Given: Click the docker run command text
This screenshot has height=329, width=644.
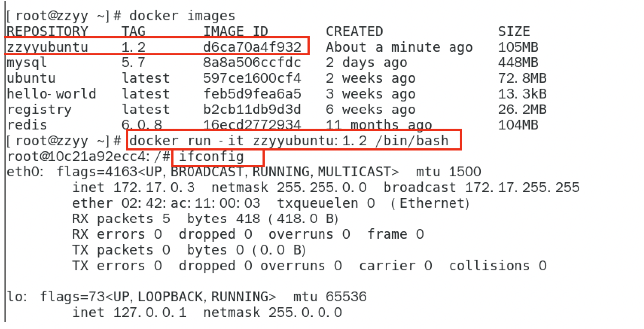Looking at the screenshot, I should [x=289, y=141].
